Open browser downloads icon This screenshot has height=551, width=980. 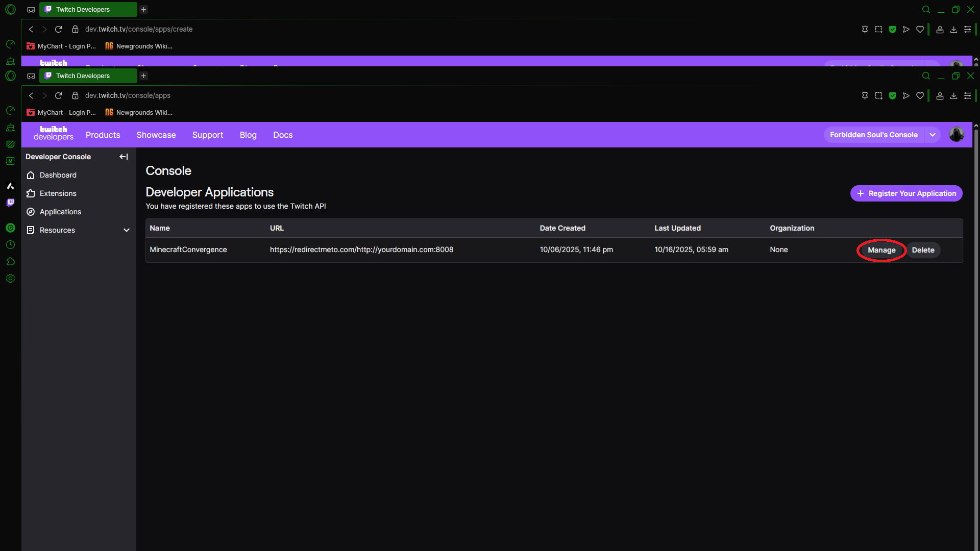point(953,95)
